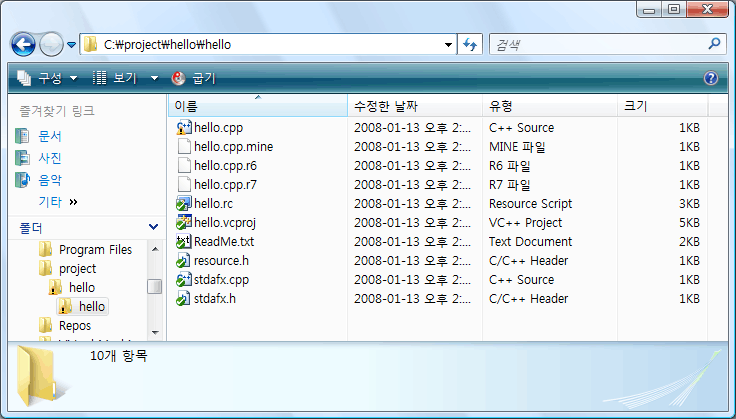Open the Pictures (사진) favorite link
Image resolution: width=736 pixels, height=419 pixels.
tap(50, 158)
